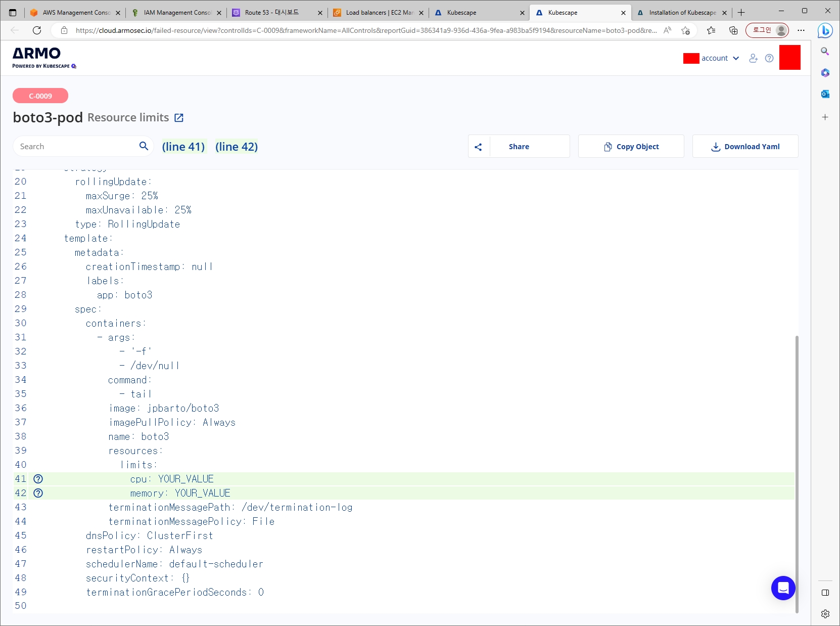The height and width of the screenshot is (626, 840).
Task: Add a sidebar app with plus icon
Action: (x=825, y=117)
